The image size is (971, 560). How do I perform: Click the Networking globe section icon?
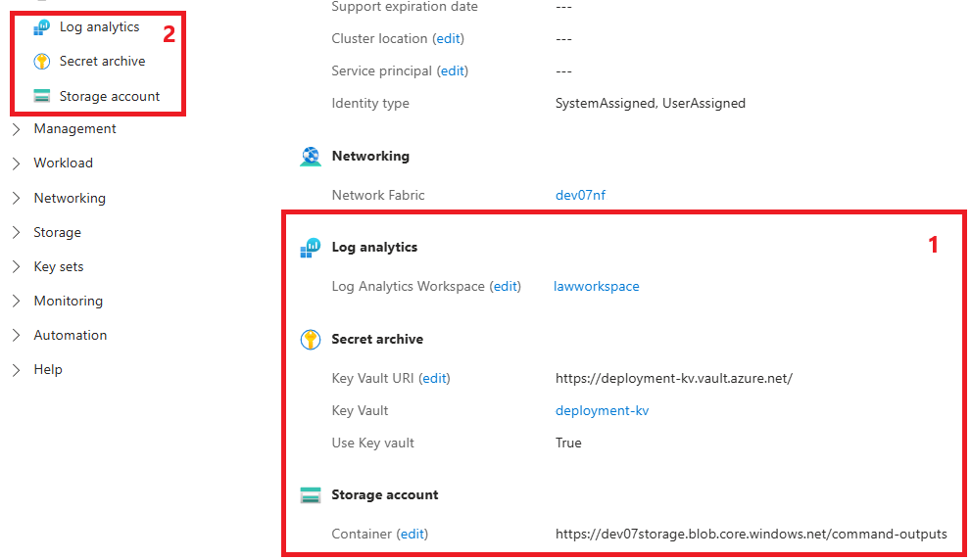point(310,157)
